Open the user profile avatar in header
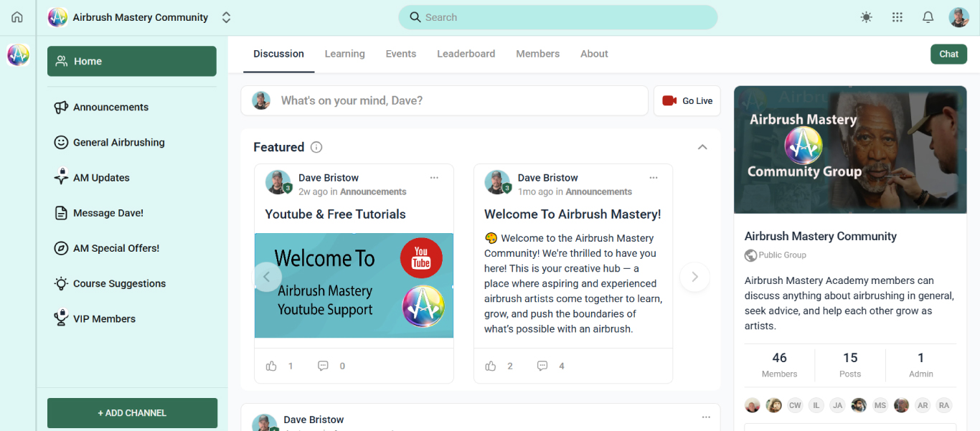This screenshot has height=431, width=980. [959, 17]
